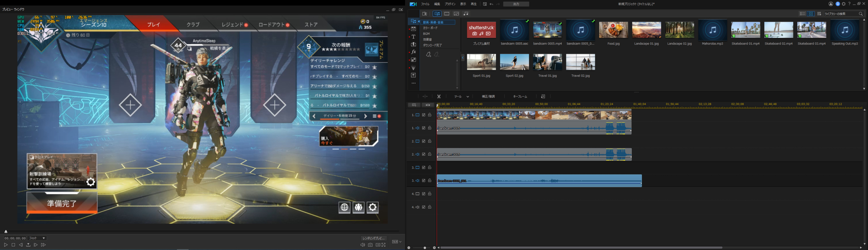Image resolution: width=868 pixels, height=250 pixels.
Task: Open the フィット zoom dropdown
Action: [x=37, y=238]
